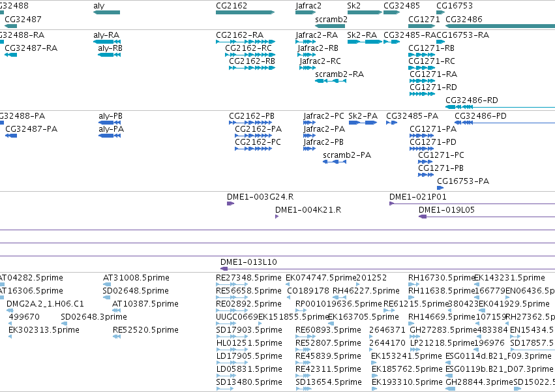Select the aly gene arrow glyph
Image resolution: width=555 pixels, height=392 pixels.
[106, 12]
